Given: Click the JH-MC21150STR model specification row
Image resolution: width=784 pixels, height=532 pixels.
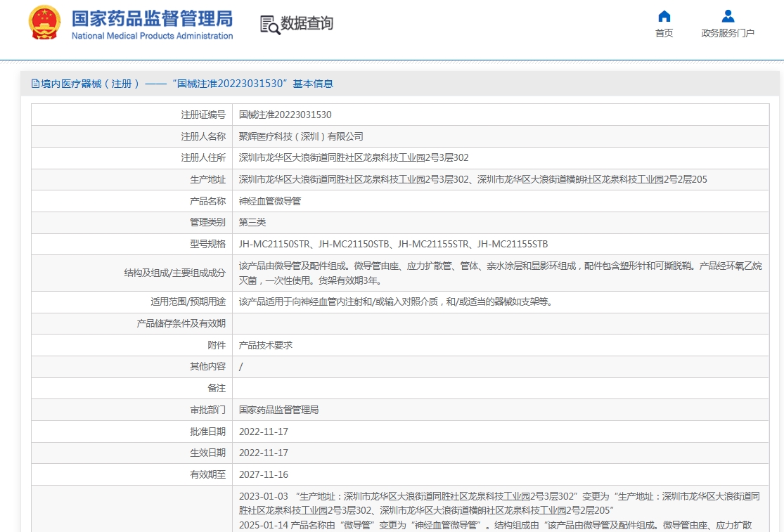Looking at the screenshot, I should (x=393, y=245).
